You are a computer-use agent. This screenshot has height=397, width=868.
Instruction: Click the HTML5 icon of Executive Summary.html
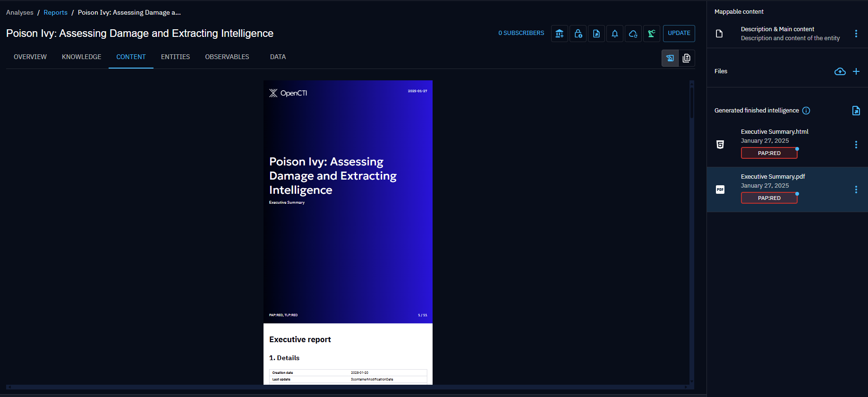[720, 145]
